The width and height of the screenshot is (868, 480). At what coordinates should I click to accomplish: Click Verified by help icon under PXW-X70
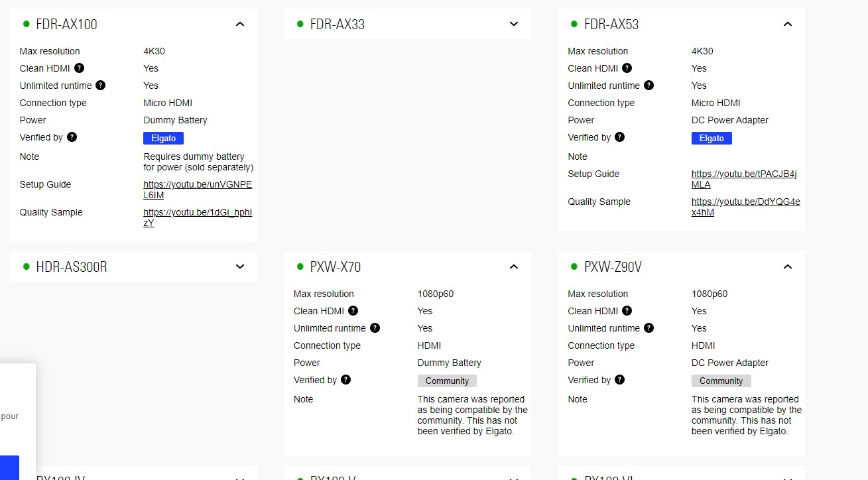pos(346,380)
